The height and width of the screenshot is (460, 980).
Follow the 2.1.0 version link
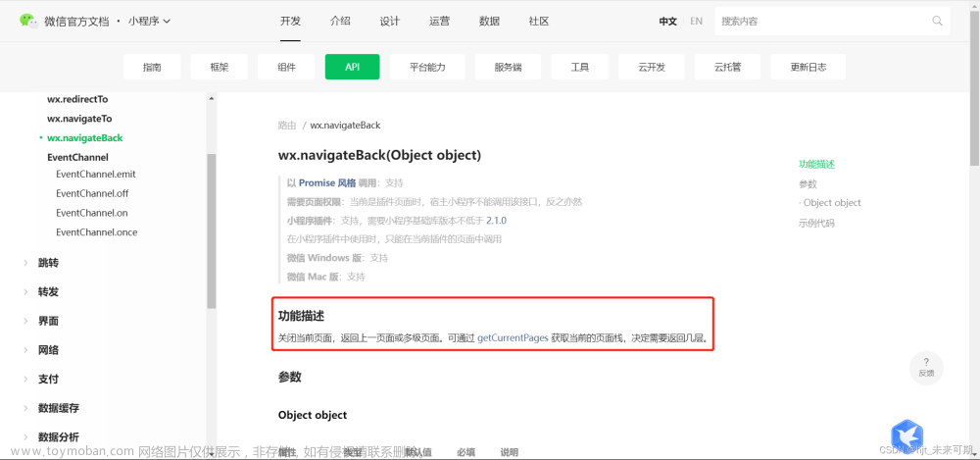click(496, 221)
